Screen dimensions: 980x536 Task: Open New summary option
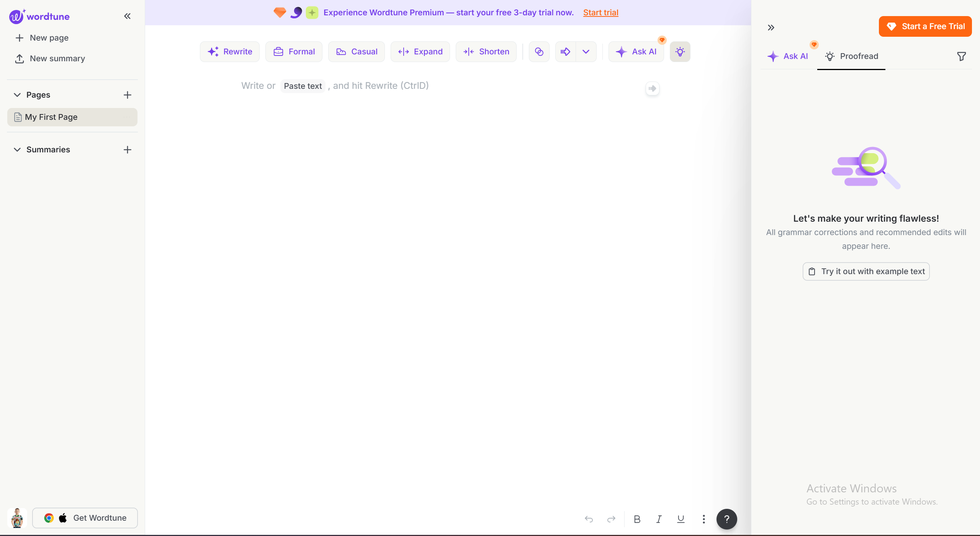point(50,58)
